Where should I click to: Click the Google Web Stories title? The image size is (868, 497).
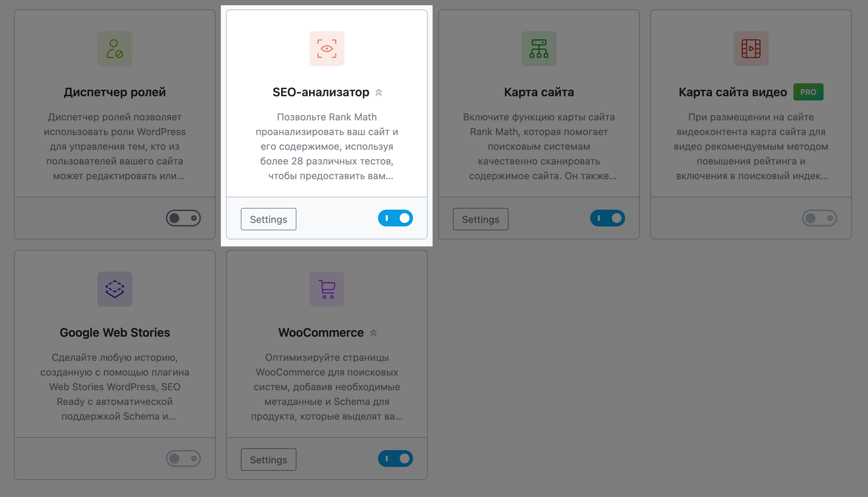(x=115, y=332)
